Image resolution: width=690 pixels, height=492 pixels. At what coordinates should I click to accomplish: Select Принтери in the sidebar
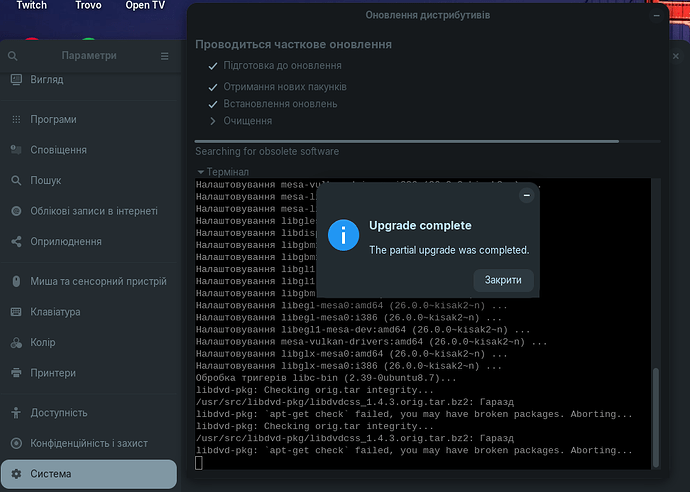coord(54,373)
